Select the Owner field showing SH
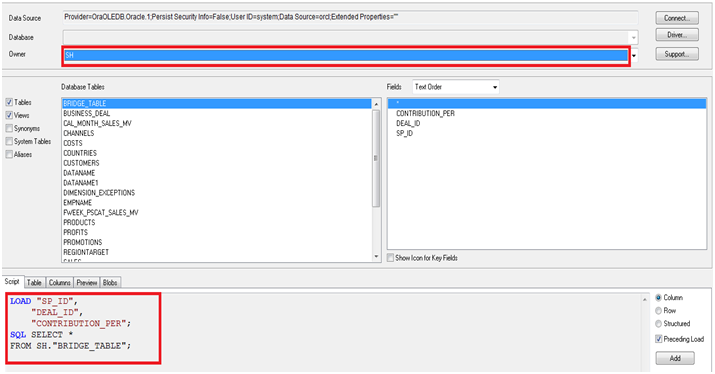 [346, 56]
